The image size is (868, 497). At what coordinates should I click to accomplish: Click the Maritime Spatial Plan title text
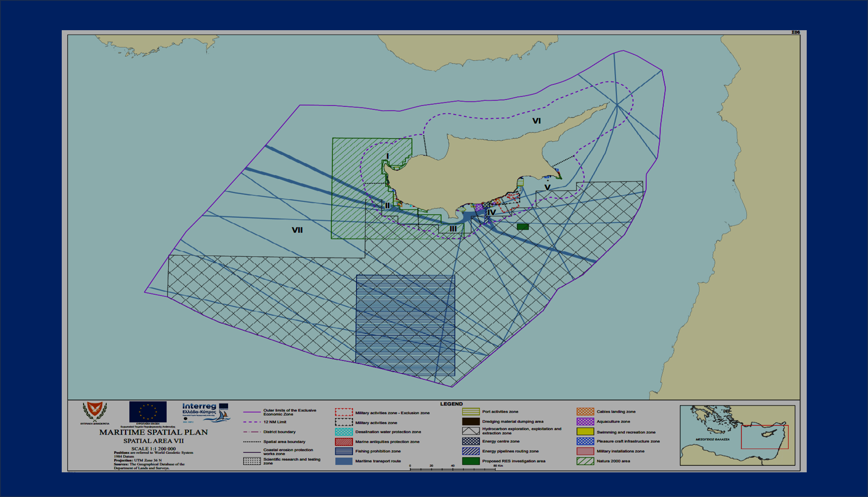pyautogui.click(x=153, y=432)
